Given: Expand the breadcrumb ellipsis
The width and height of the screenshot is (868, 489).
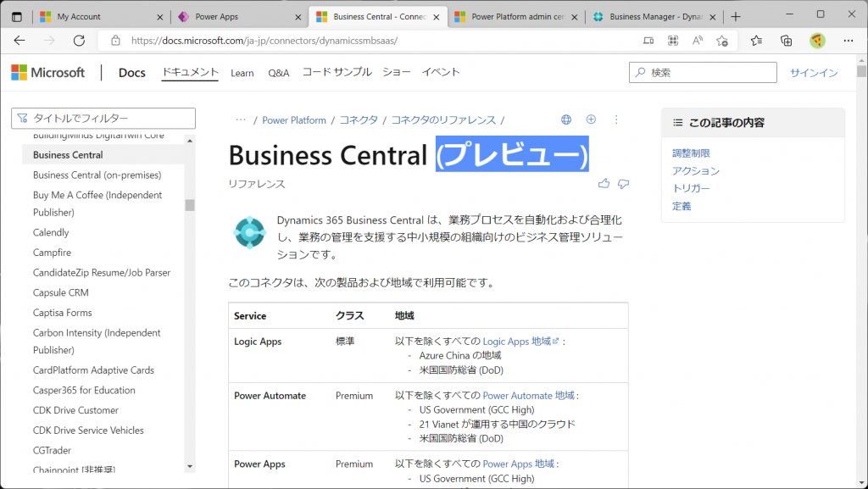Looking at the screenshot, I should click(x=241, y=120).
